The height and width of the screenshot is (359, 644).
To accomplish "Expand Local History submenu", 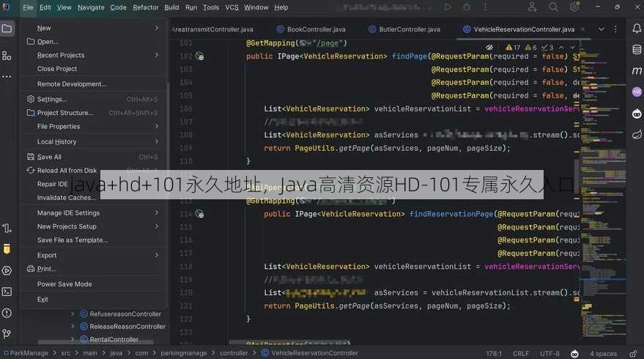I will [x=157, y=141].
